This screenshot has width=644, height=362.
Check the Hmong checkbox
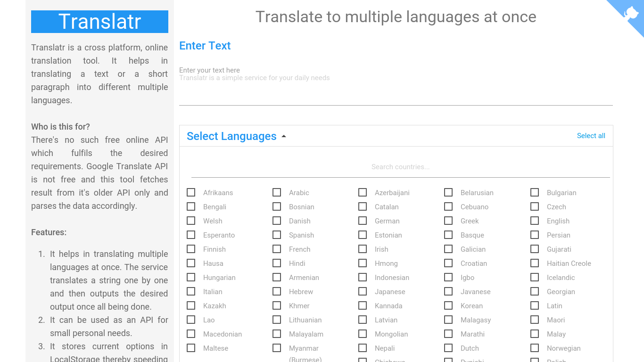coord(363,263)
